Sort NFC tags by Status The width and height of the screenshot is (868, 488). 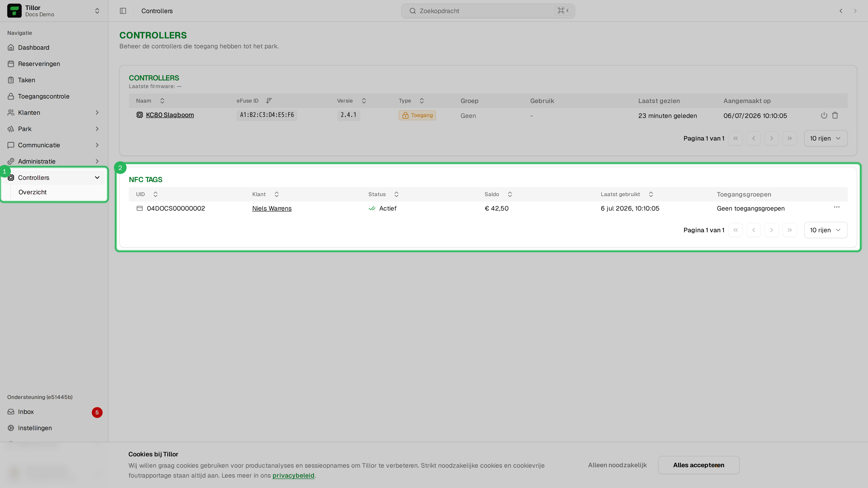(383, 194)
